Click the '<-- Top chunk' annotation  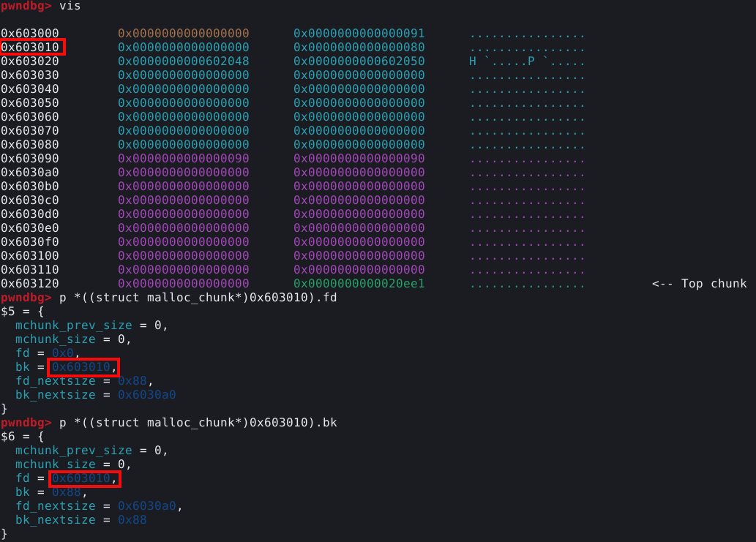699,284
